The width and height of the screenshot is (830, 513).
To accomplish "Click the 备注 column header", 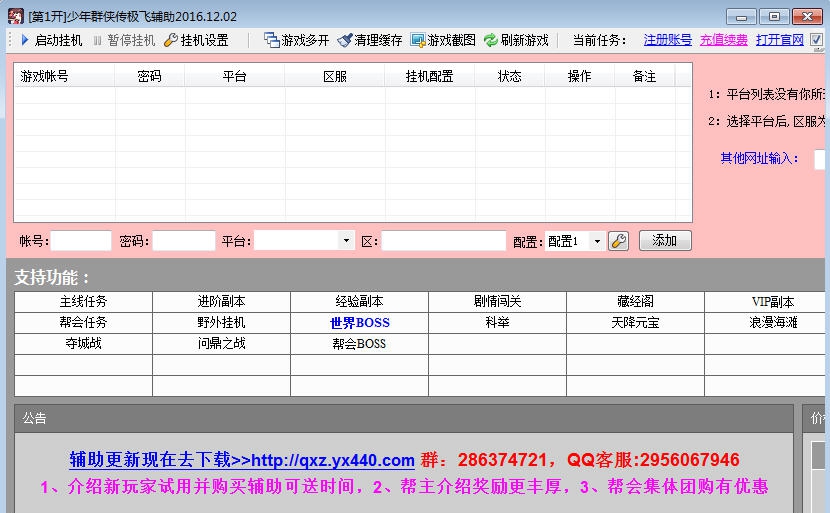I will 644,76.
